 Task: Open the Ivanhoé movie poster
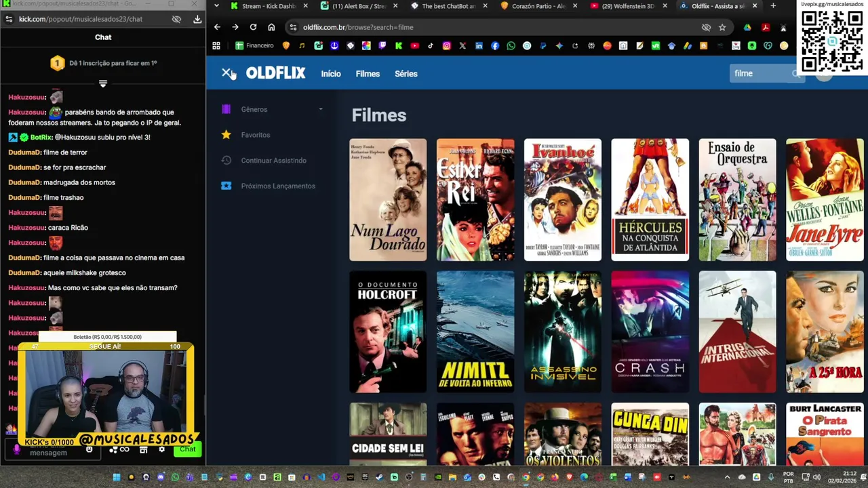[x=563, y=200]
